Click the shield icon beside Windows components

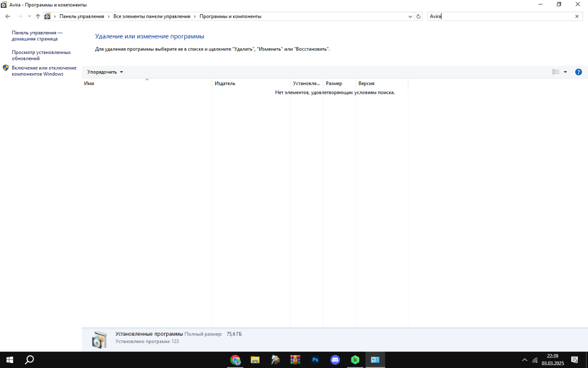pyautogui.click(x=6, y=68)
